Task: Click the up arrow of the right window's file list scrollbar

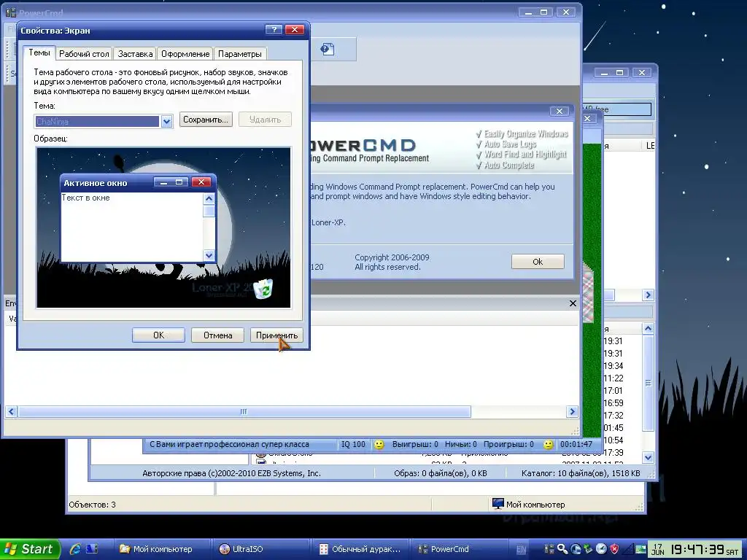Action: click(648, 329)
